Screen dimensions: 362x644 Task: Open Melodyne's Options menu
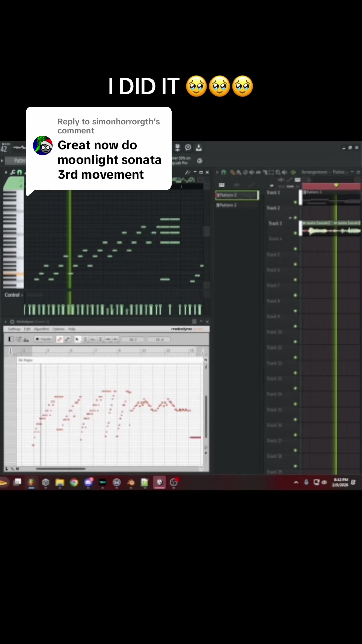pyautogui.click(x=58, y=329)
